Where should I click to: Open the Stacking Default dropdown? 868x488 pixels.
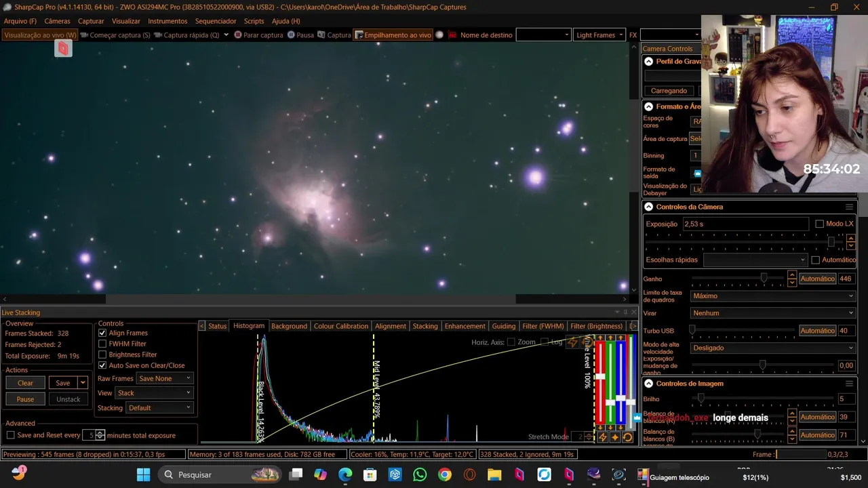(159, 408)
